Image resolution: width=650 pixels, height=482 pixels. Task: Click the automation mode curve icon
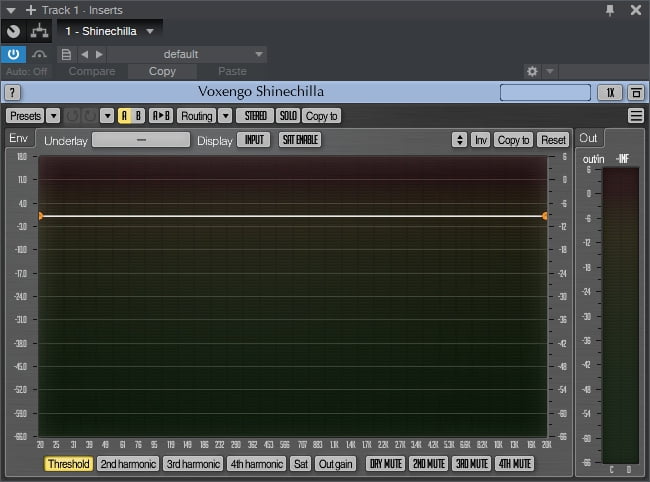pos(39,54)
